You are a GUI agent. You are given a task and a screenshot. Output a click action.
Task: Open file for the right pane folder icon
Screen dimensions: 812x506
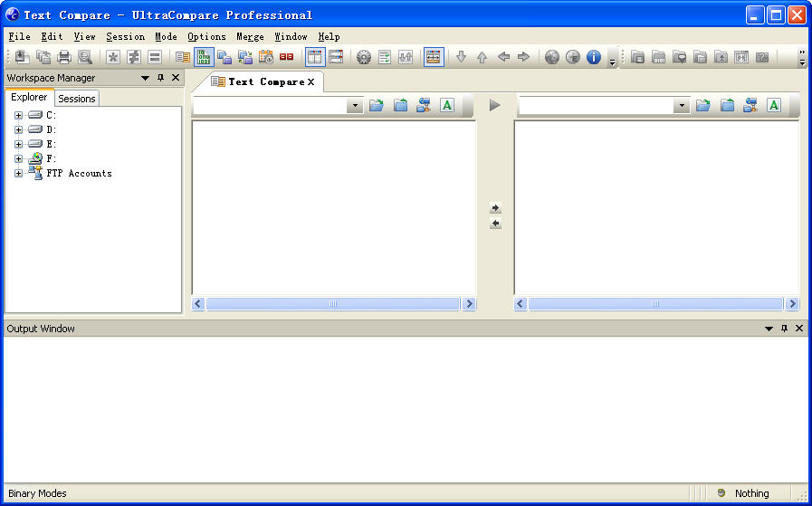[x=702, y=106]
